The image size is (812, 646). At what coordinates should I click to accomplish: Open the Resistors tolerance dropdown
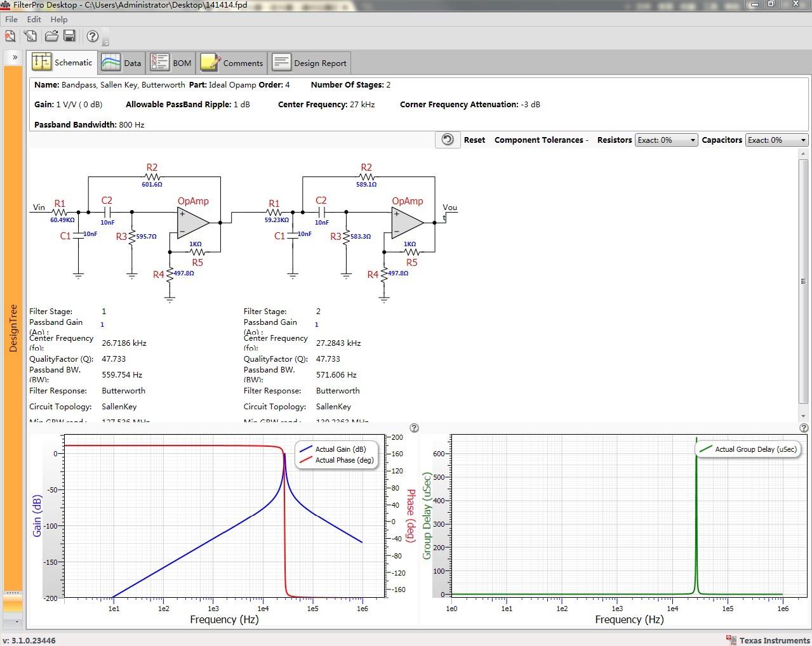tap(666, 140)
